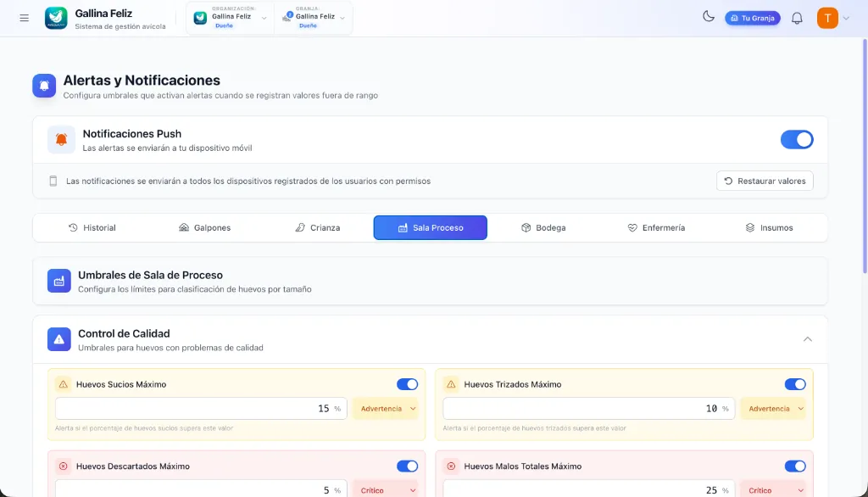Switch to the Galpones tab
The height and width of the screenshot is (497, 868).
coord(205,228)
